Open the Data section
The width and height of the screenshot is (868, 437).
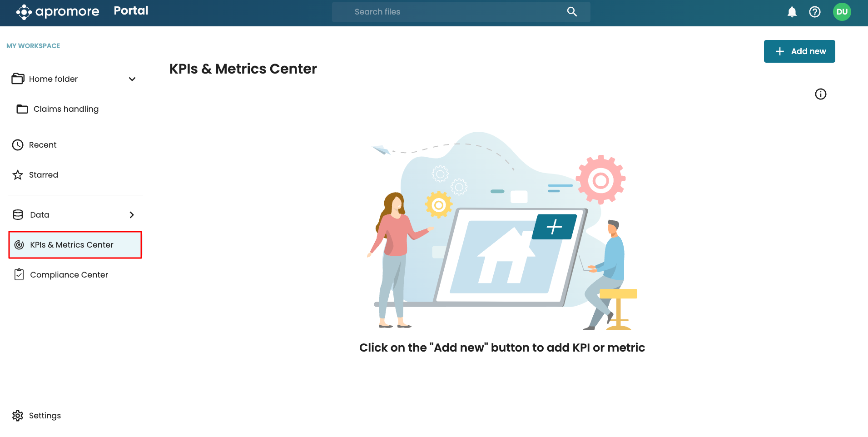40,215
